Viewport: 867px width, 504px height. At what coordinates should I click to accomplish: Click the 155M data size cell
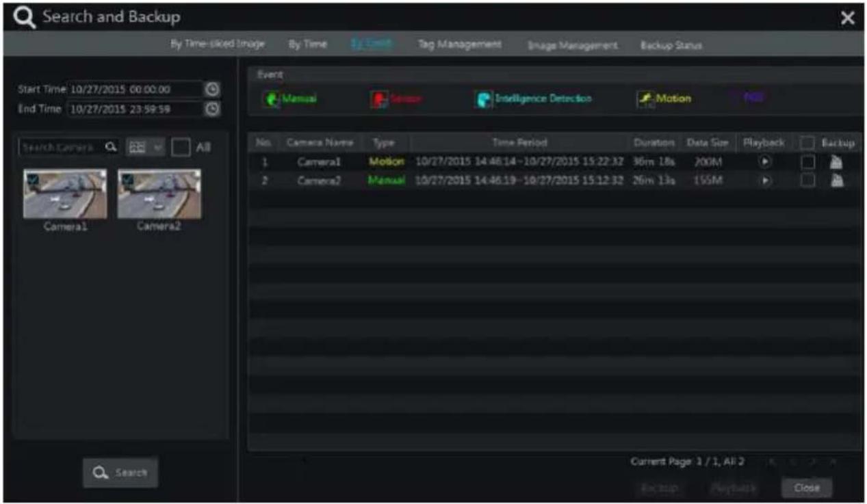click(x=708, y=181)
